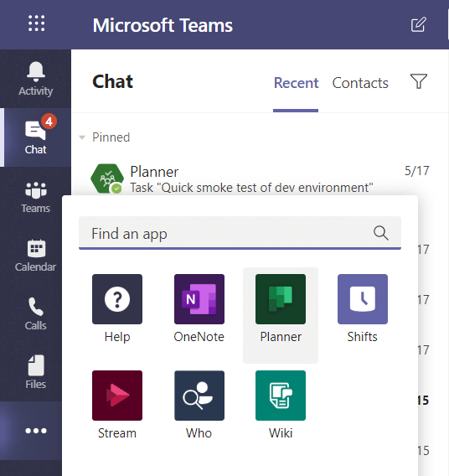Open the Stream app tile
Screen dimensions: 449x476
(x=117, y=405)
